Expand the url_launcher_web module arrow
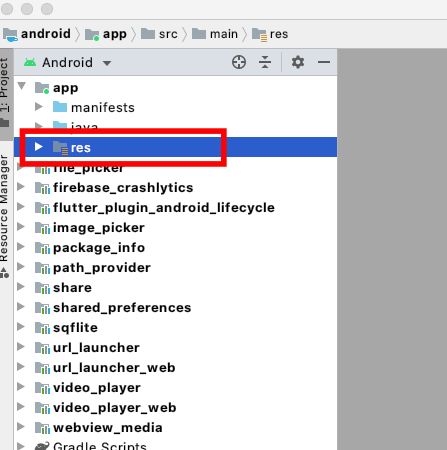The image size is (447, 450). [21, 367]
